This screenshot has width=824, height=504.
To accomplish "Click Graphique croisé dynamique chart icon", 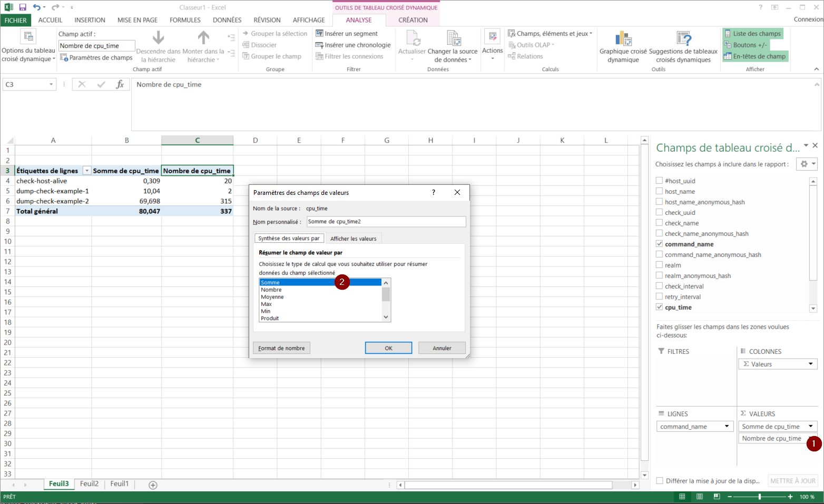I will [623, 39].
